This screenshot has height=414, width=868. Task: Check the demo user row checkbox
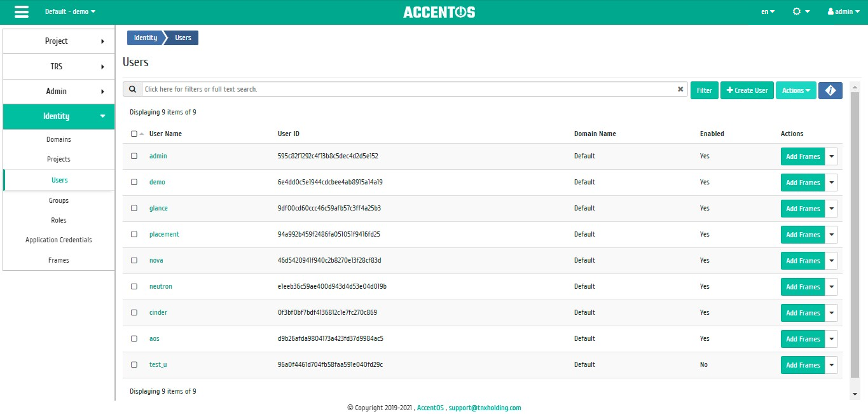click(x=134, y=182)
